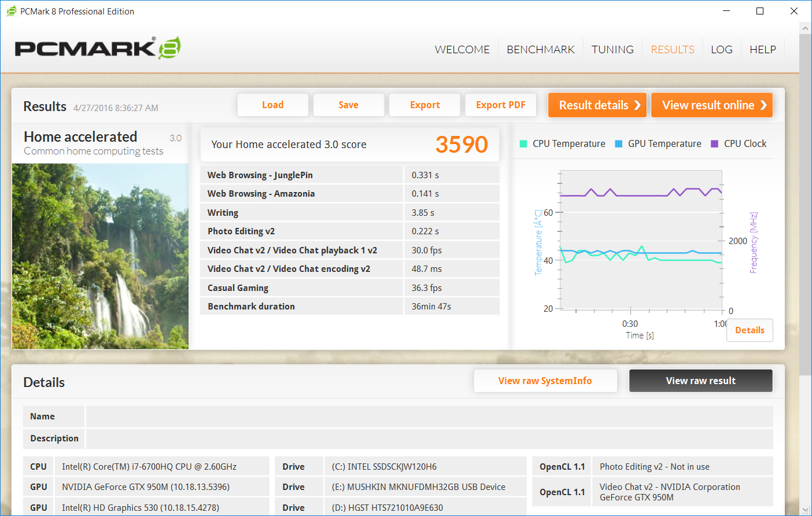
Task: Click the 36min 47s duration value
Action: (x=431, y=307)
